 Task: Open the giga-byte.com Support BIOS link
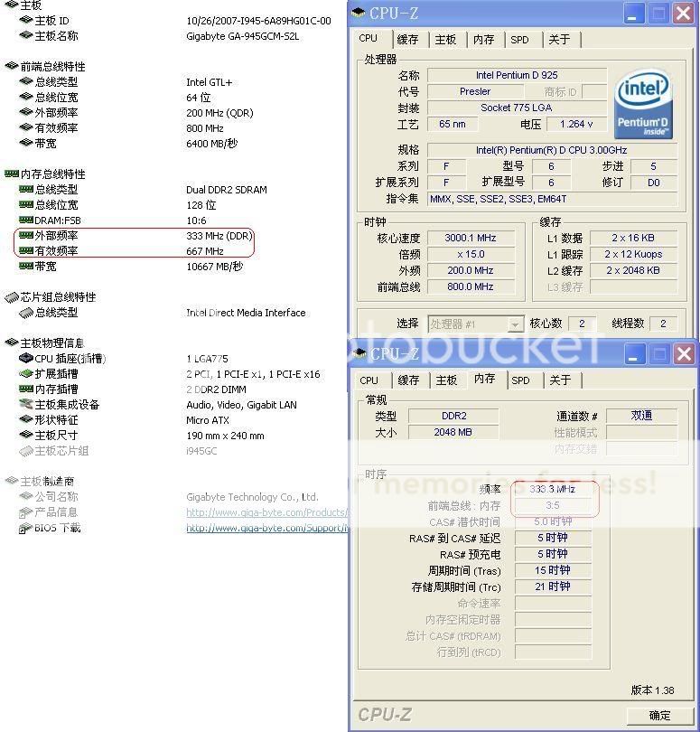266,528
